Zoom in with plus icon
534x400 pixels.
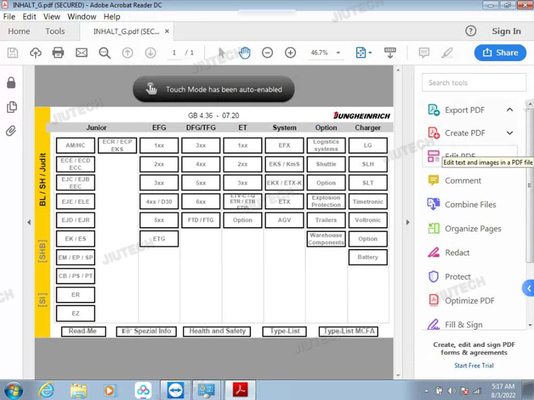point(290,53)
